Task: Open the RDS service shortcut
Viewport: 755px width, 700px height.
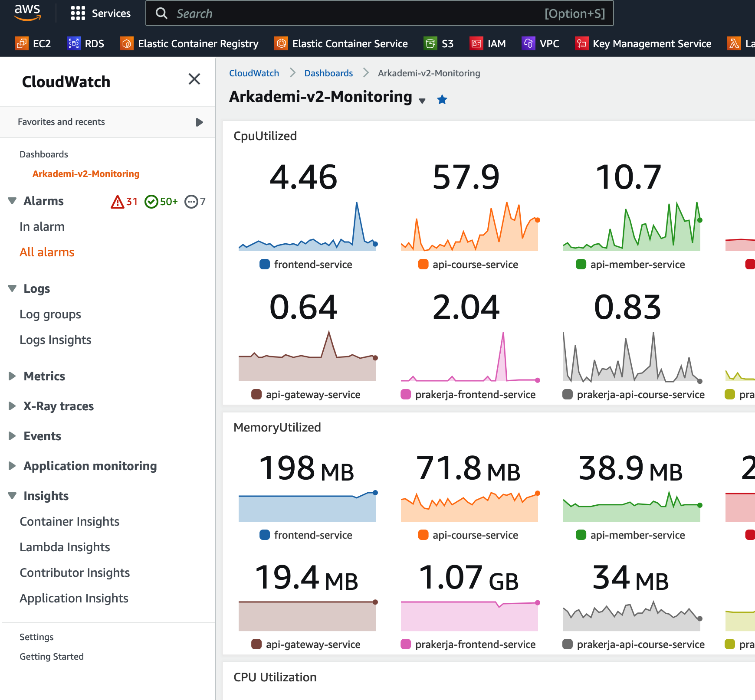Action: coord(85,44)
